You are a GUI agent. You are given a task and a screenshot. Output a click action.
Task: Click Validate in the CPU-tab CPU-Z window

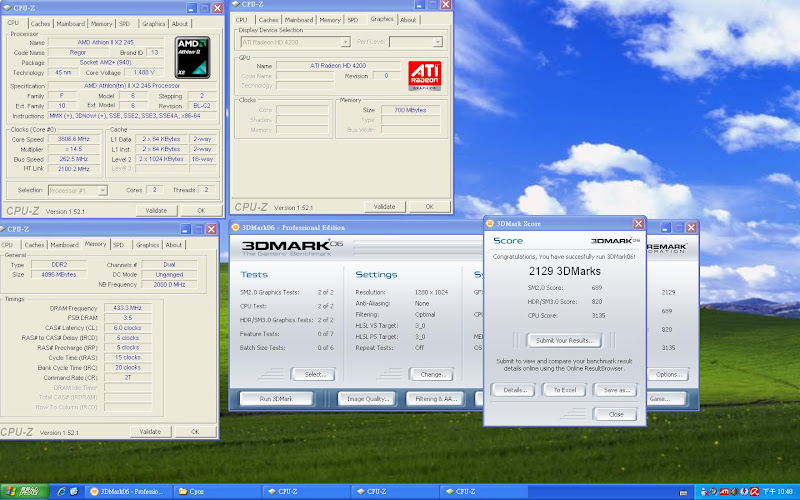tap(156, 210)
